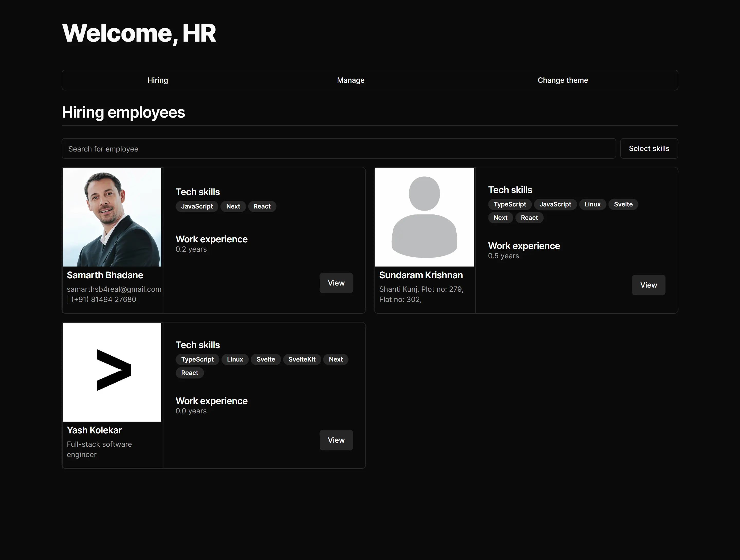Click Linux tag on Sundaram's card
740x560 pixels.
(x=592, y=204)
